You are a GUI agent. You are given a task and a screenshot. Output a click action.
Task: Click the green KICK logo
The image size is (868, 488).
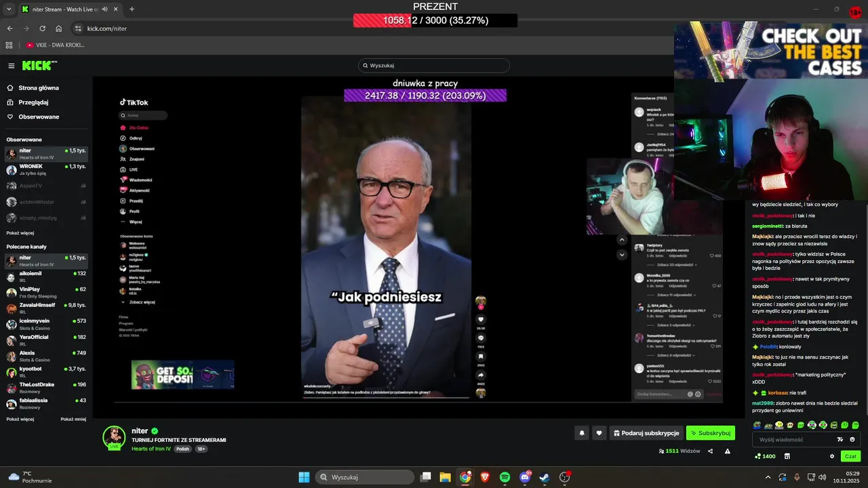coord(39,66)
